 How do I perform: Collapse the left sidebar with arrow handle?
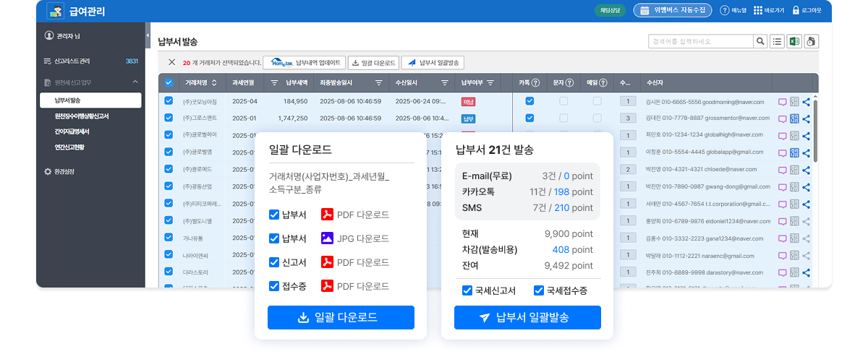point(148,35)
